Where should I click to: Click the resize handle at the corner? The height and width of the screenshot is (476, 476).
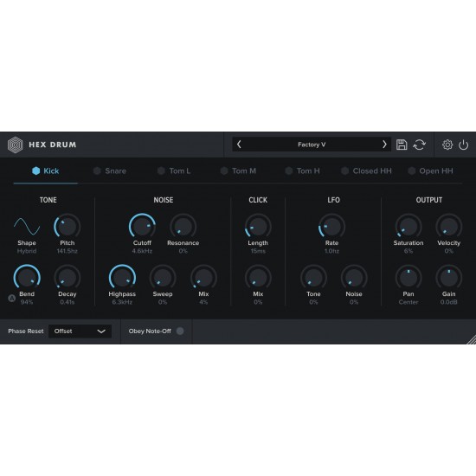tap(472, 340)
